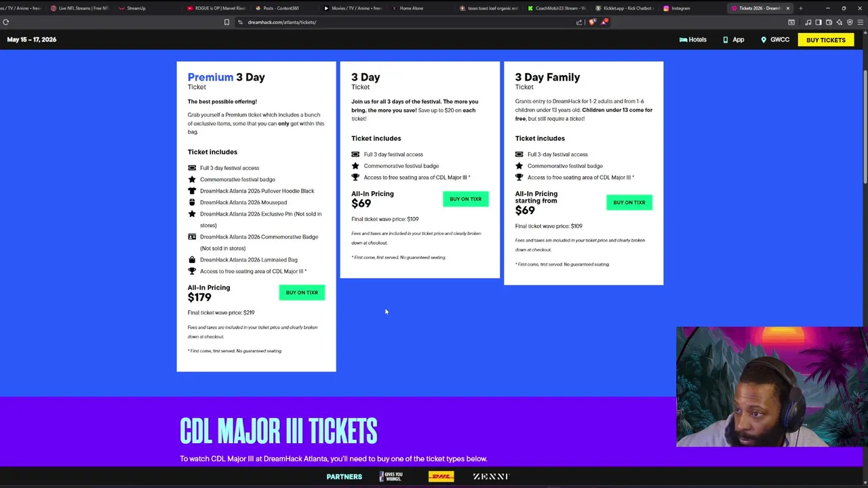Buy the 3 Day ticket on Tixr
The height and width of the screenshot is (488, 868).
pyautogui.click(x=465, y=199)
